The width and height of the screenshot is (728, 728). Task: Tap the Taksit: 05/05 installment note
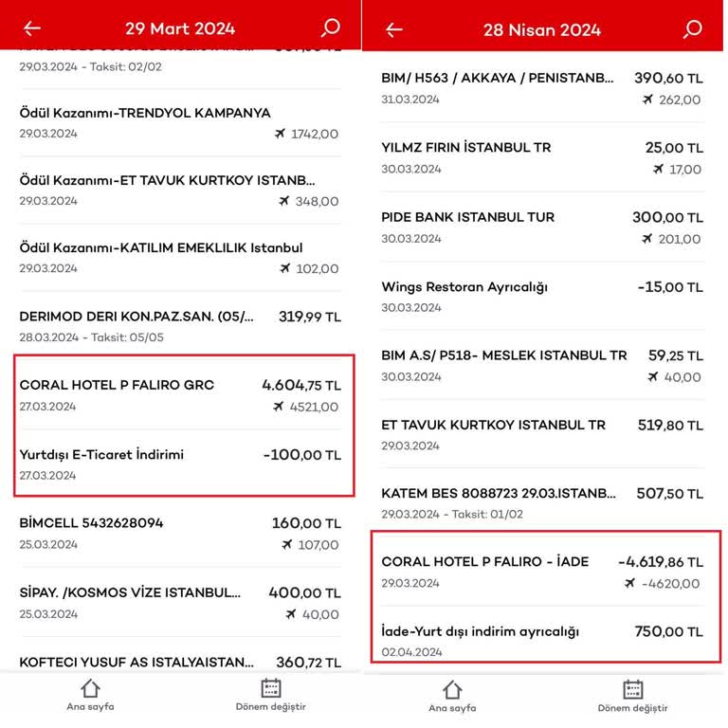pos(127,337)
